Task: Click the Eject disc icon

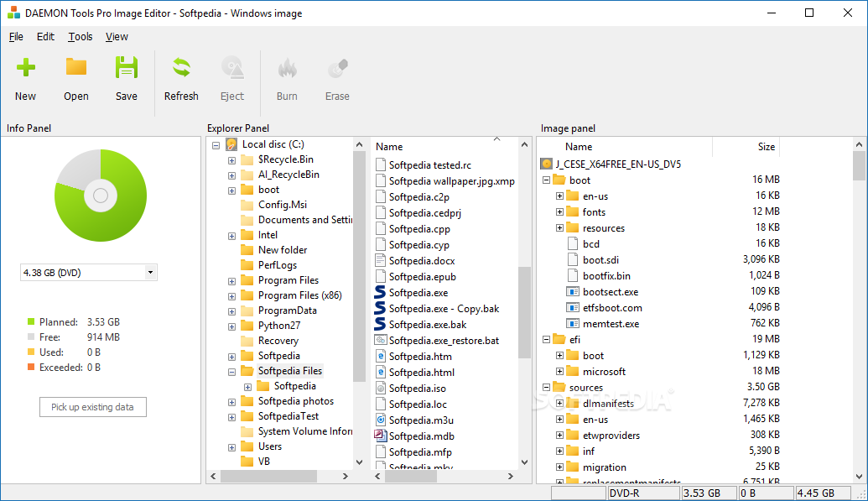Action: click(x=232, y=68)
